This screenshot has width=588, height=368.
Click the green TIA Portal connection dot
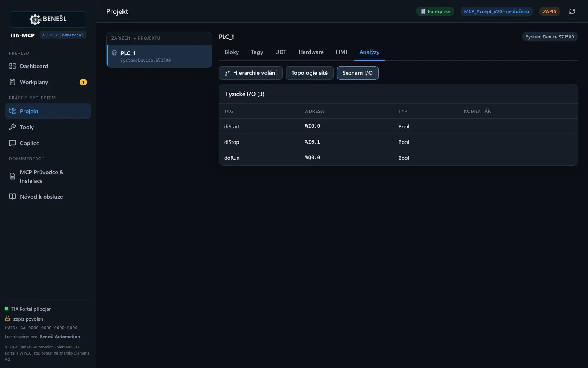(x=7, y=309)
